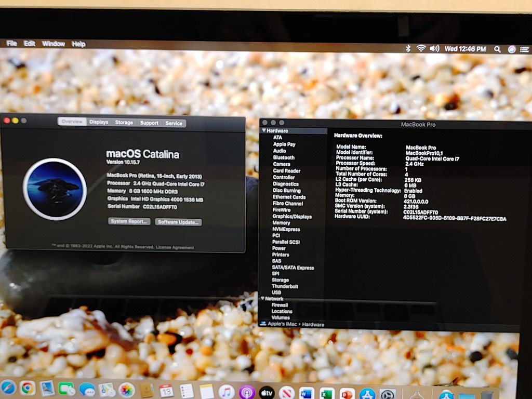
Task: Select Card Reader in the sidebar
Action: pyautogui.click(x=287, y=170)
